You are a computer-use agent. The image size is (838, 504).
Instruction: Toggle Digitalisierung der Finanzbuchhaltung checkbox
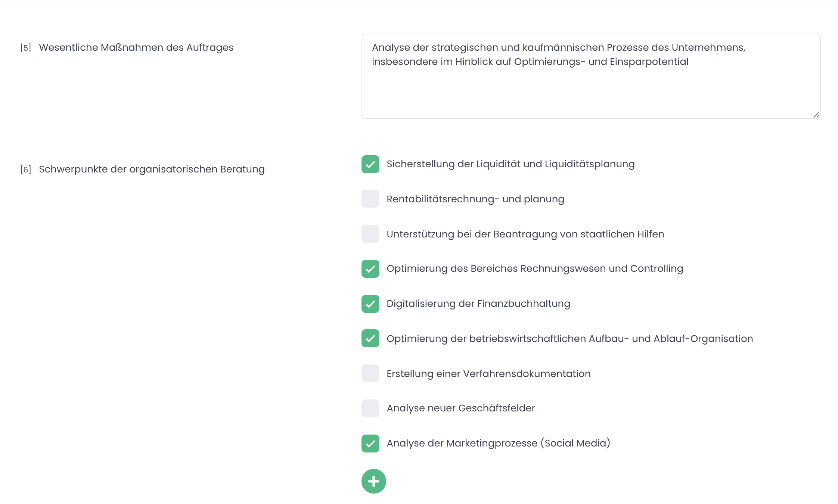[370, 304]
